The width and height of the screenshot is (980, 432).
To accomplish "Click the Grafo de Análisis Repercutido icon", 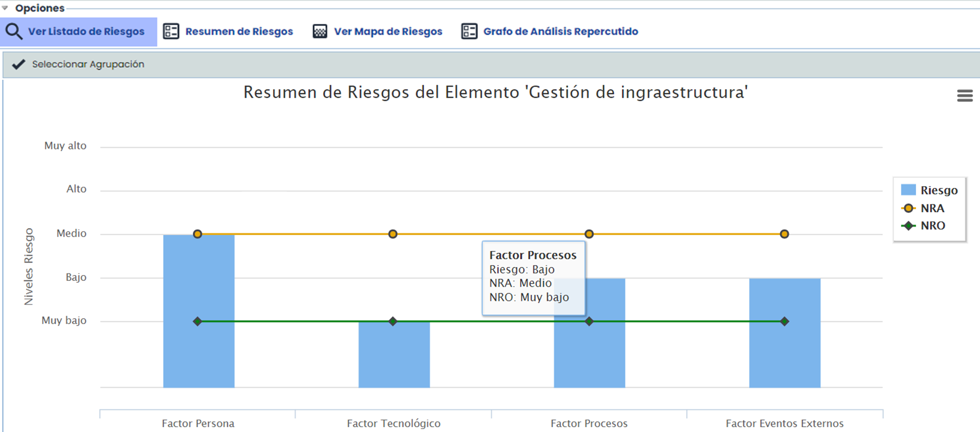I will point(469,31).
